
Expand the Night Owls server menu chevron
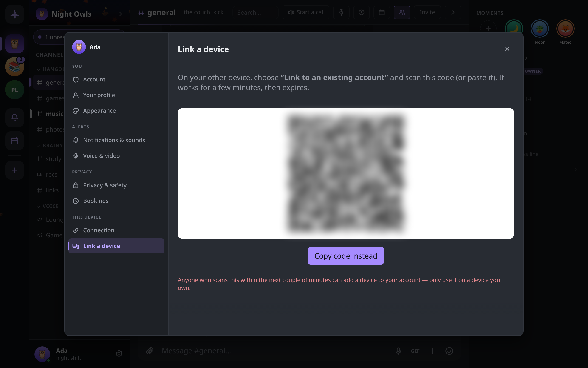pos(121,14)
